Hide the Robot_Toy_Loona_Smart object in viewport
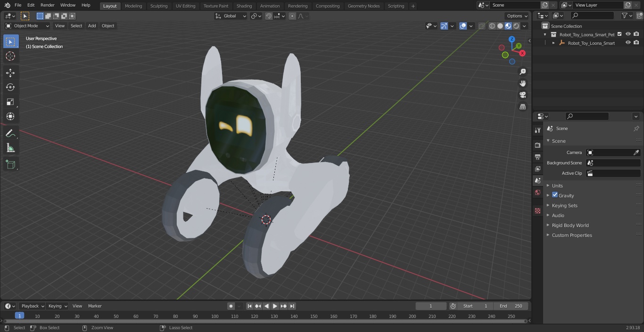The height and width of the screenshot is (332, 644). [628, 43]
